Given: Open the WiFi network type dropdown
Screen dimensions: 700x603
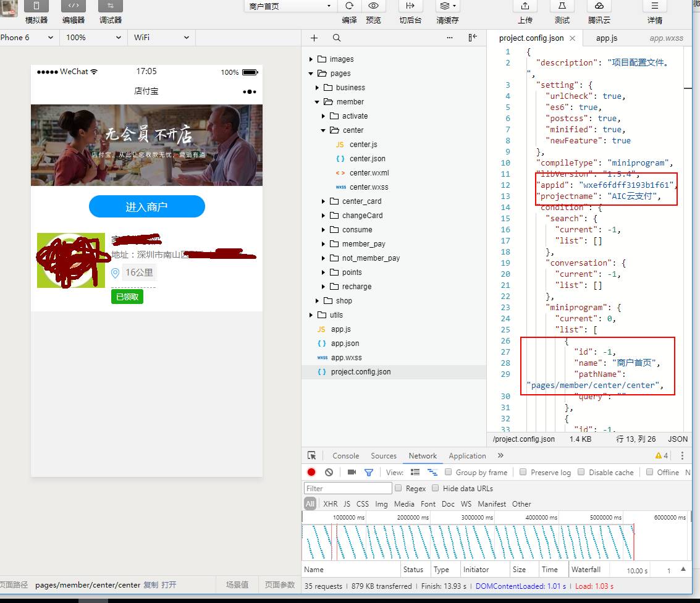Looking at the screenshot, I should click(x=161, y=37).
